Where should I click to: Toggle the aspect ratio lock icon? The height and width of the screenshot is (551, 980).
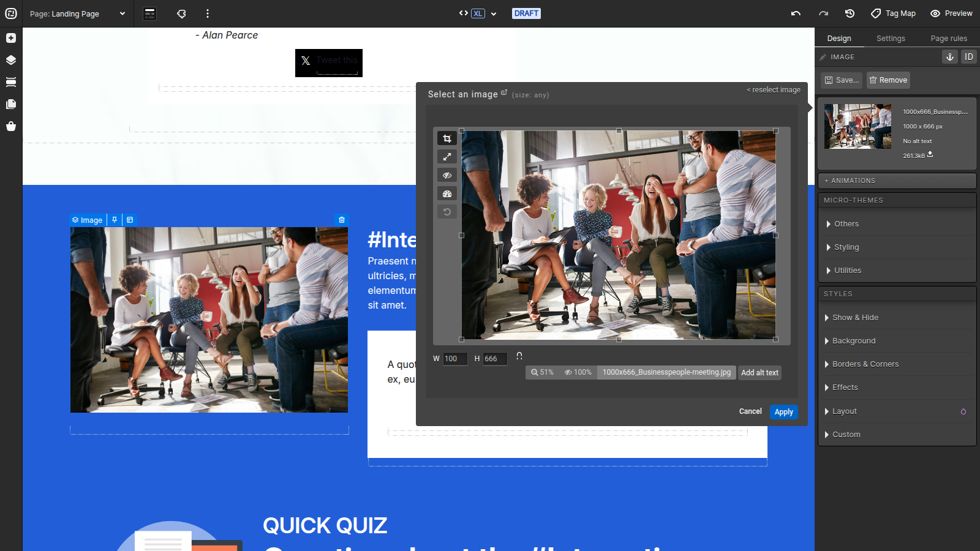[x=519, y=356]
